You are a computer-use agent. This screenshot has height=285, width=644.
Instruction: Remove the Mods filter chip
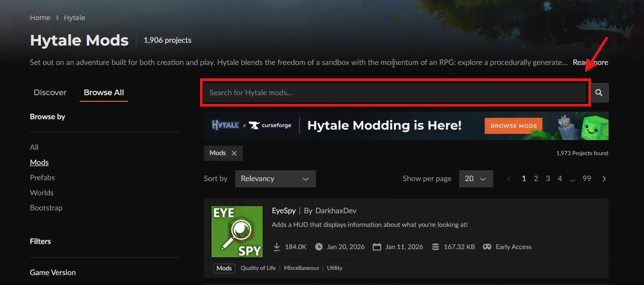234,153
